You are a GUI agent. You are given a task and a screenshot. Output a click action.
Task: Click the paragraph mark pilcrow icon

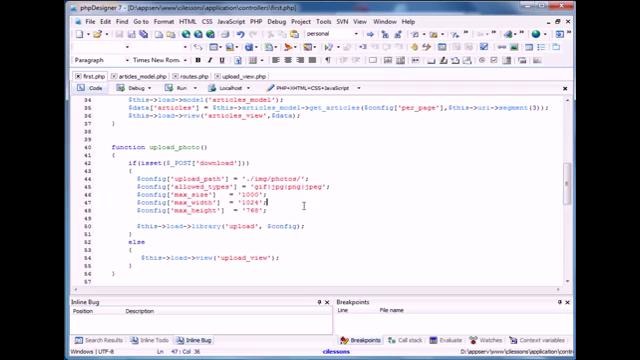pyautogui.click(x=328, y=60)
